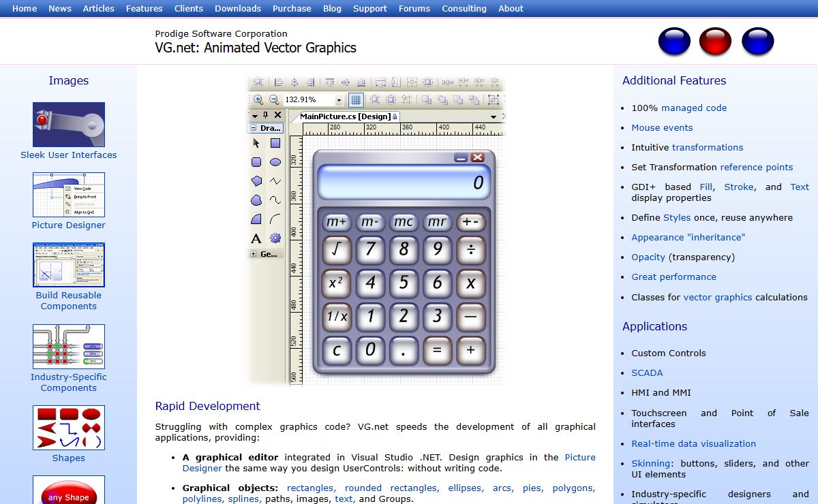Screen dimensions: 818x504
Task: Click the calculator's '1/x' key
Action: coord(337,317)
